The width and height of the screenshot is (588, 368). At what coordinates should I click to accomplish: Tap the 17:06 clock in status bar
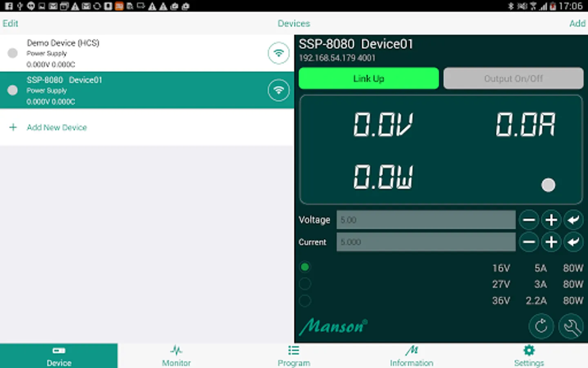pos(570,6)
